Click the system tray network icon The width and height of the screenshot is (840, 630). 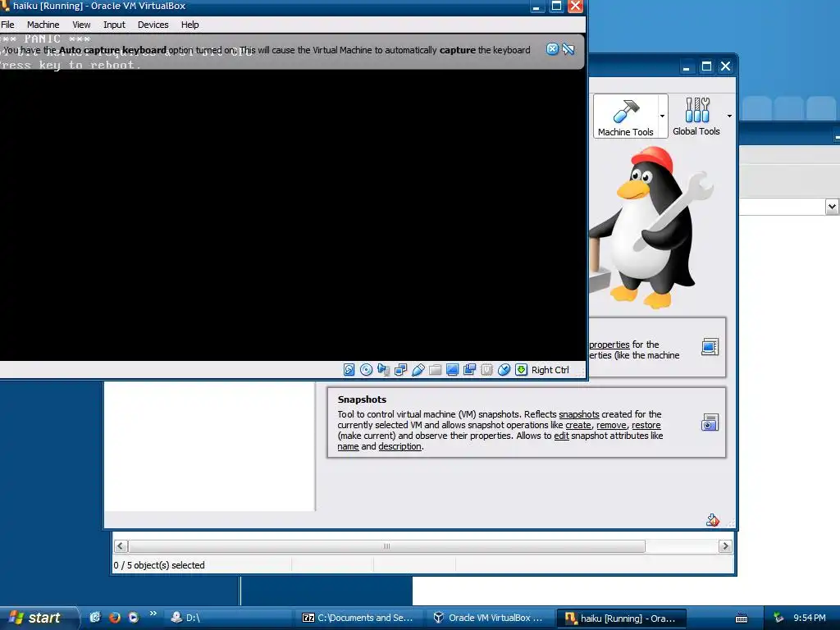pyautogui.click(x=778, y=618)
